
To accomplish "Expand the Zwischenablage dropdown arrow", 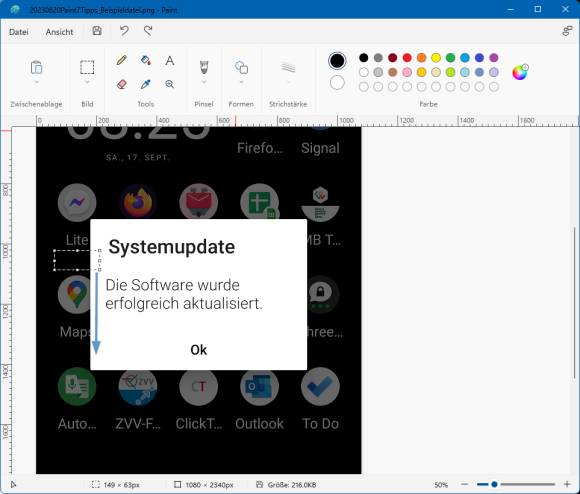I will point(36,82).
